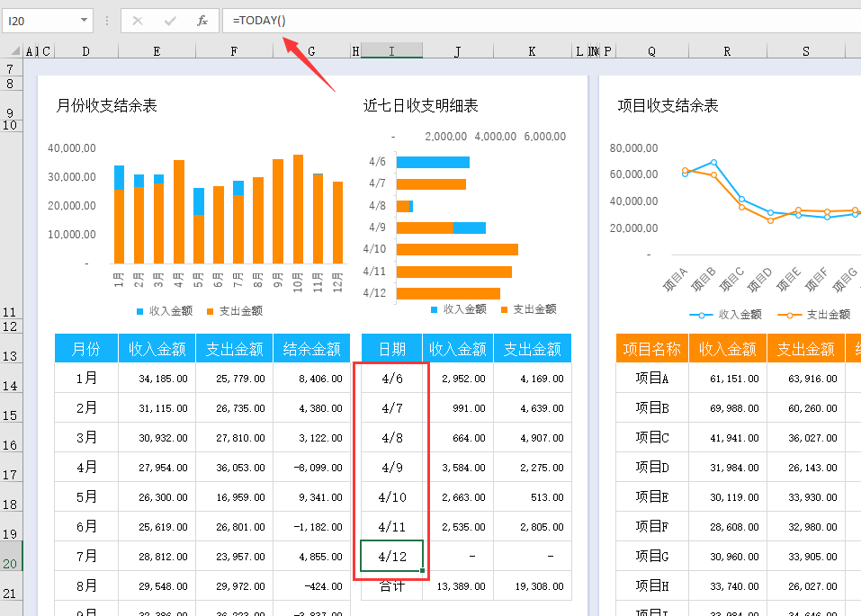Select the date cell 4/9
861x616 pixels.
click(391, 468)
